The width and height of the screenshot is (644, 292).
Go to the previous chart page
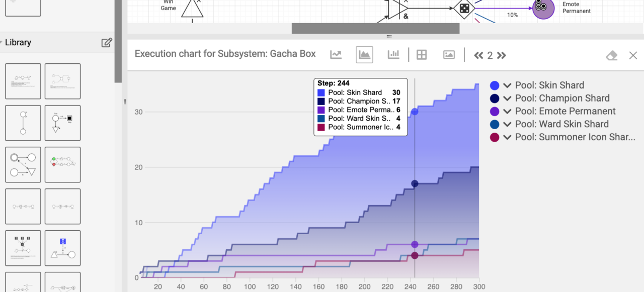click(x=478, y=55)
